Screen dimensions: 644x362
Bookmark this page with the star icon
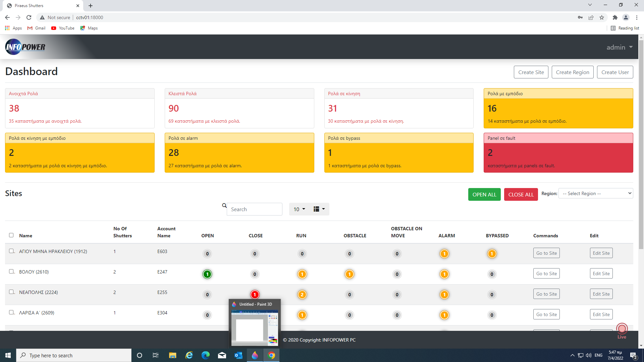point(602,17)
